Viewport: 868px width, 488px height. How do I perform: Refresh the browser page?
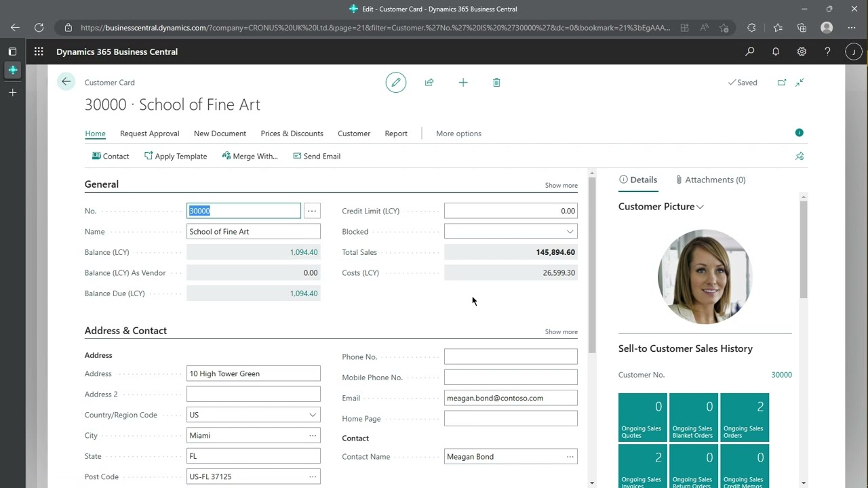pos(39,28)
